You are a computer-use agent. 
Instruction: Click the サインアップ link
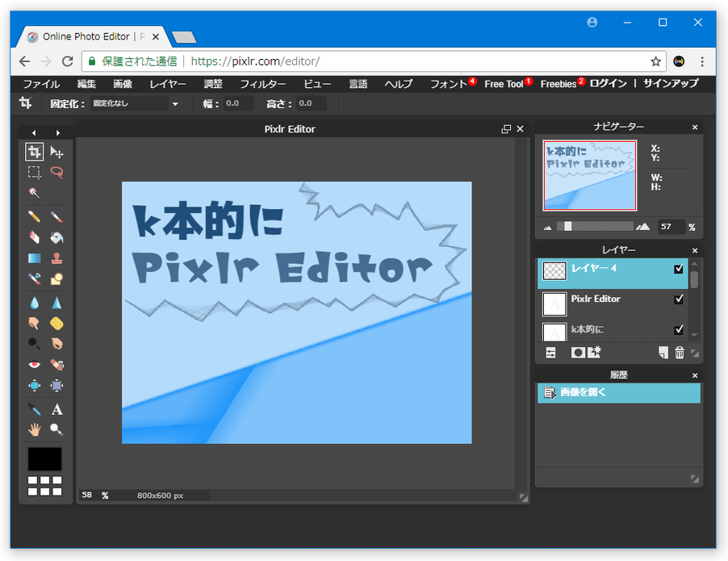[x=671, y=84]
